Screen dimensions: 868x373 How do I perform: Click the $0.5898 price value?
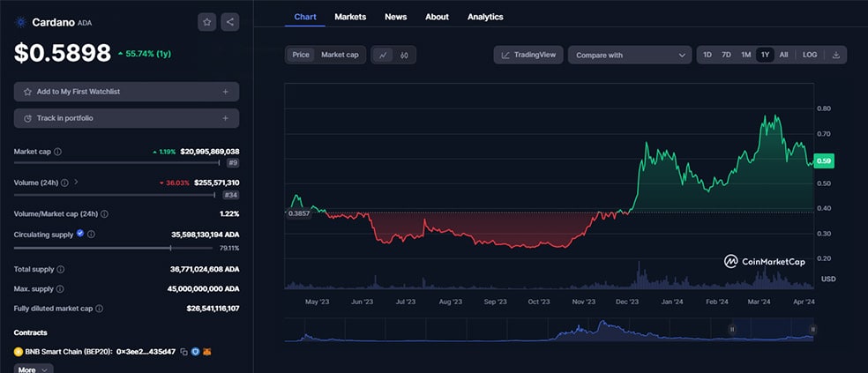[63, 53]
